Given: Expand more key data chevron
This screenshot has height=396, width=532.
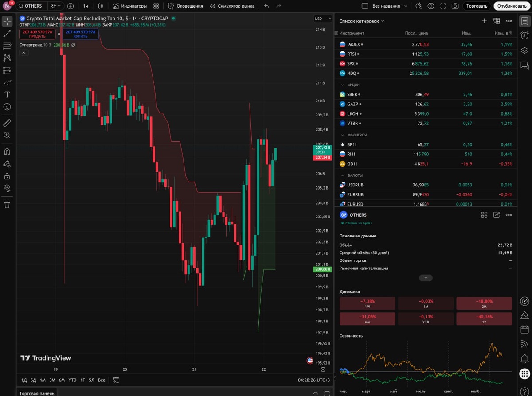Looking at the screenshot, I should tap(426, 278).
